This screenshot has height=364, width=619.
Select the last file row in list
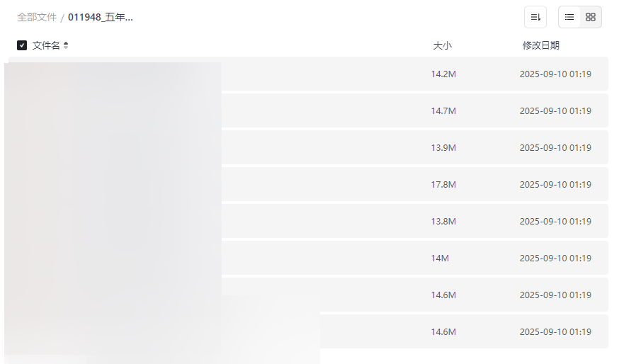(x=368, y=331)
